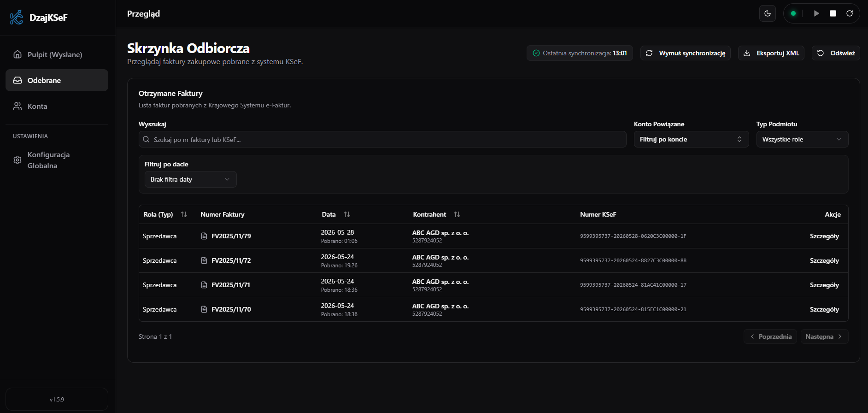Sort by Kontrahent column arrows
The height and width of the screenshot is (413, 868).
(x=457, y=214)
